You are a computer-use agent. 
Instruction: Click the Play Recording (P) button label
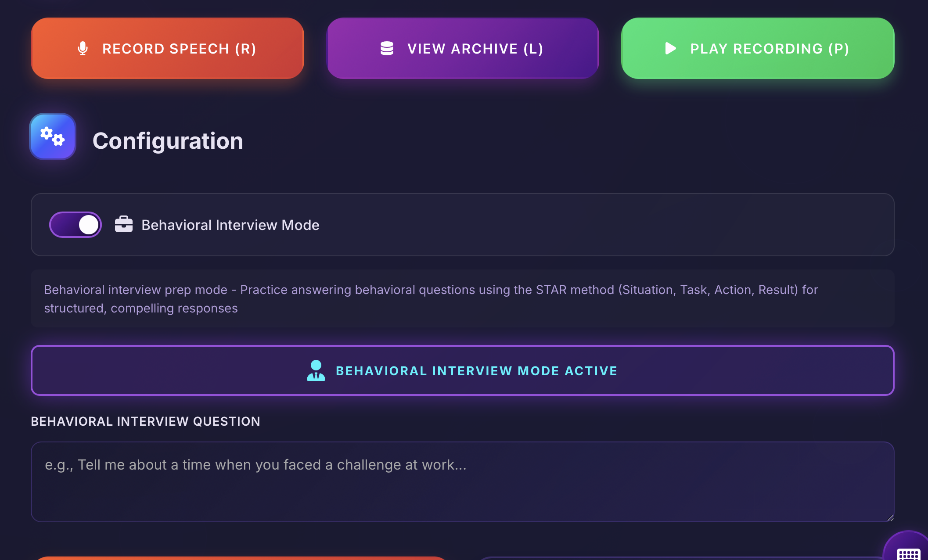click(x=770, y=49)
